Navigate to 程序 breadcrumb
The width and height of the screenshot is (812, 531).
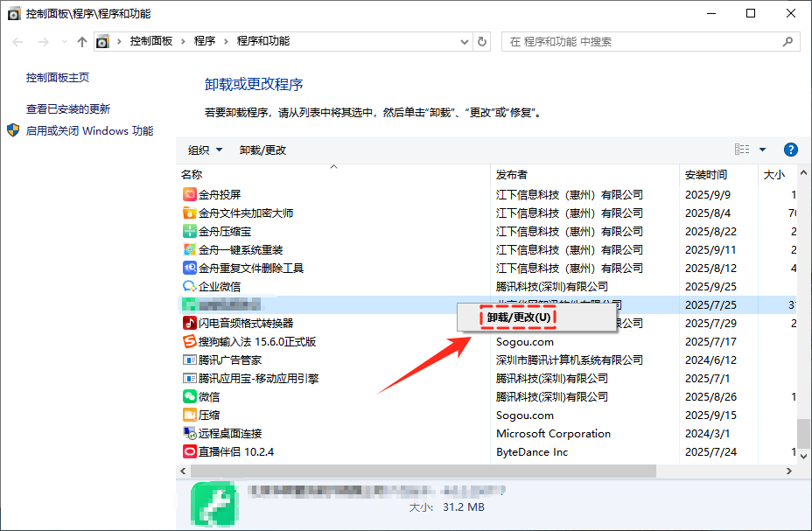(x=205, y=41)
